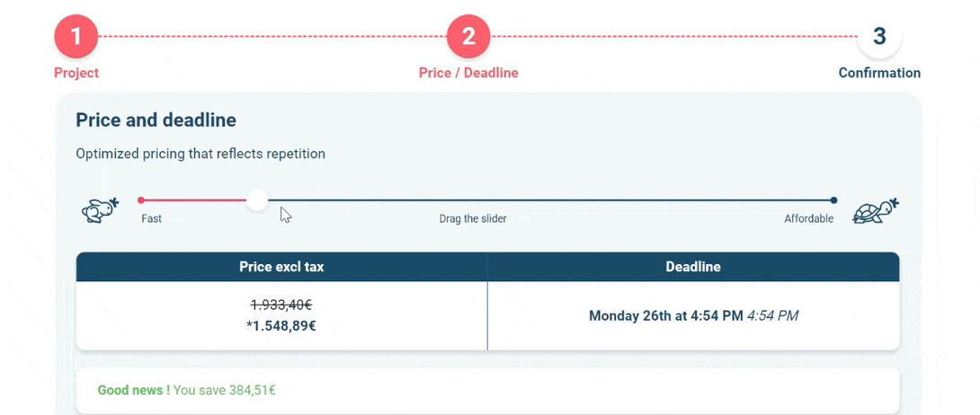This screenshot has width=980, height=415.
Task: Click the Price excl tax column header
Action: tap(282, 267)
